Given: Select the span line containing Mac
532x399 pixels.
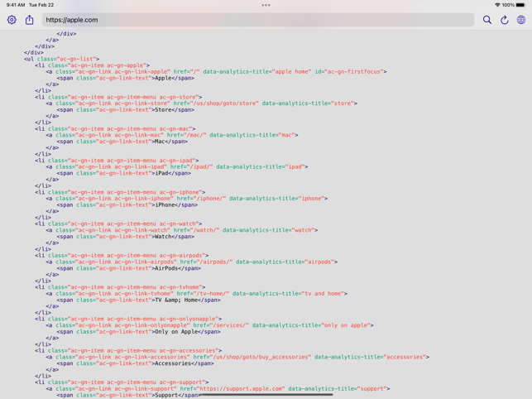Looking at the screenshot, I should click(x=122, y=142).
